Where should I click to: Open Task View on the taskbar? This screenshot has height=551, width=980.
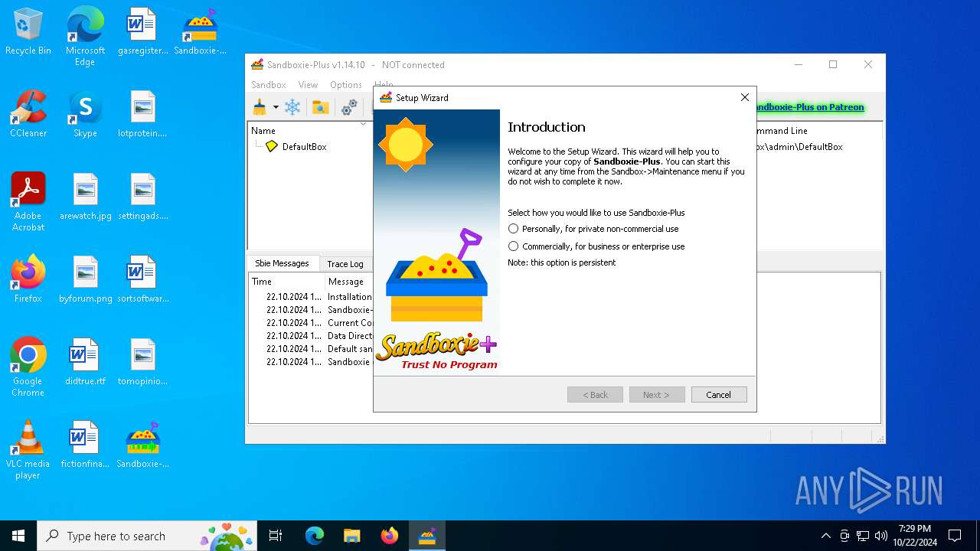point(276,536)
